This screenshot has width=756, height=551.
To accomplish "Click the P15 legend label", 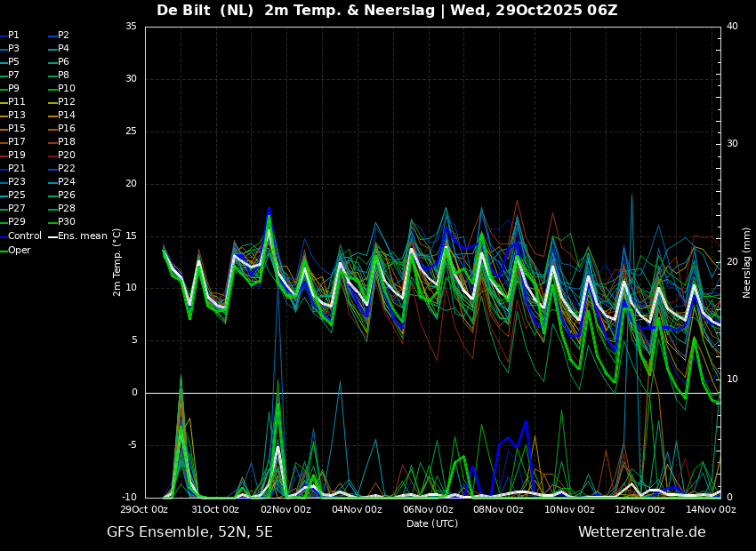I will 12,129.
